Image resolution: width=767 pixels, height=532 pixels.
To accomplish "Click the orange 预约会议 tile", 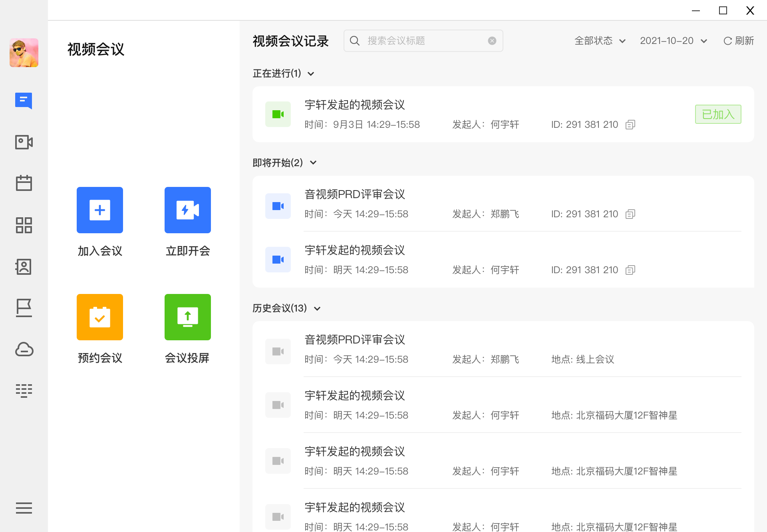I will click(x=100, y=317).
